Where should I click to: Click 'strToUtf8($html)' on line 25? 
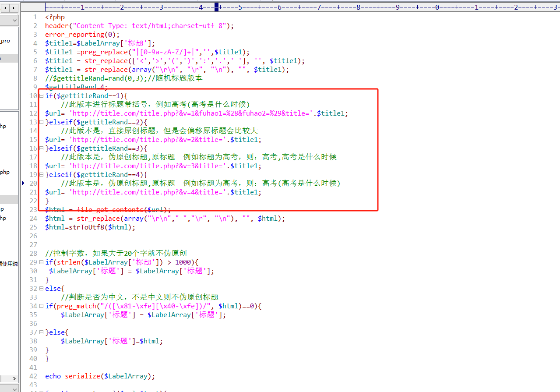click(x=100, y=227)
